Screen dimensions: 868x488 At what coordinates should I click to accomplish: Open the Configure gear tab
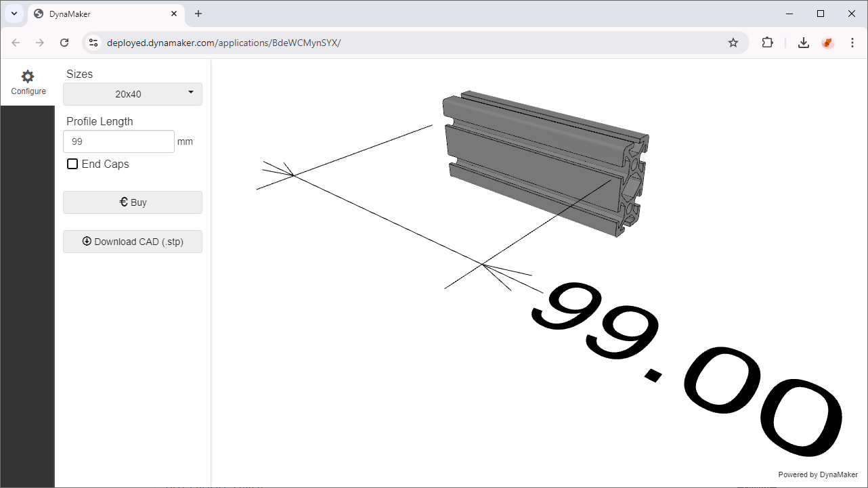[x=28, y=83]
